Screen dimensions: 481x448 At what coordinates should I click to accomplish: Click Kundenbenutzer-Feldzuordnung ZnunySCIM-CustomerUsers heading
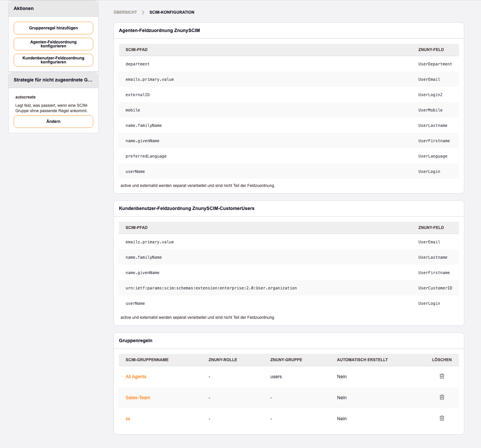point(187,208)
